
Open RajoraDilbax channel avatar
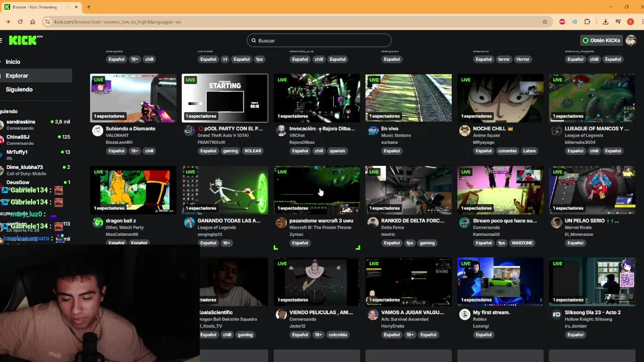(x=281, y=131)
